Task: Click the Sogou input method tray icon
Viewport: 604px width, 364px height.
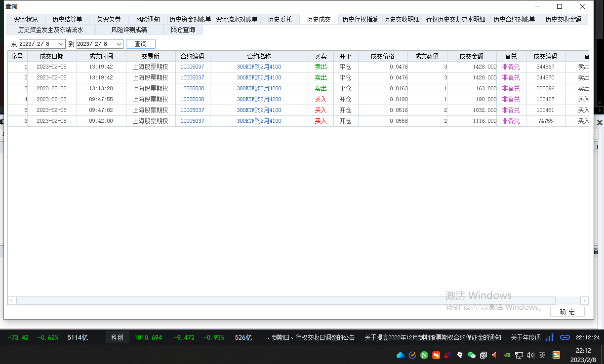Action: pyautogui.click(x=556, y=355)
